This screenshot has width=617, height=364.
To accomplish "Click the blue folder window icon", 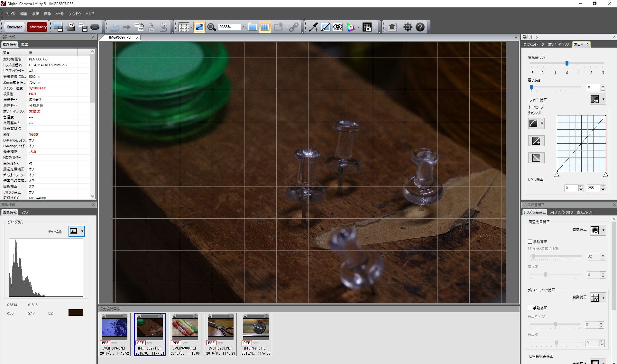I will [x=253, y=27].
